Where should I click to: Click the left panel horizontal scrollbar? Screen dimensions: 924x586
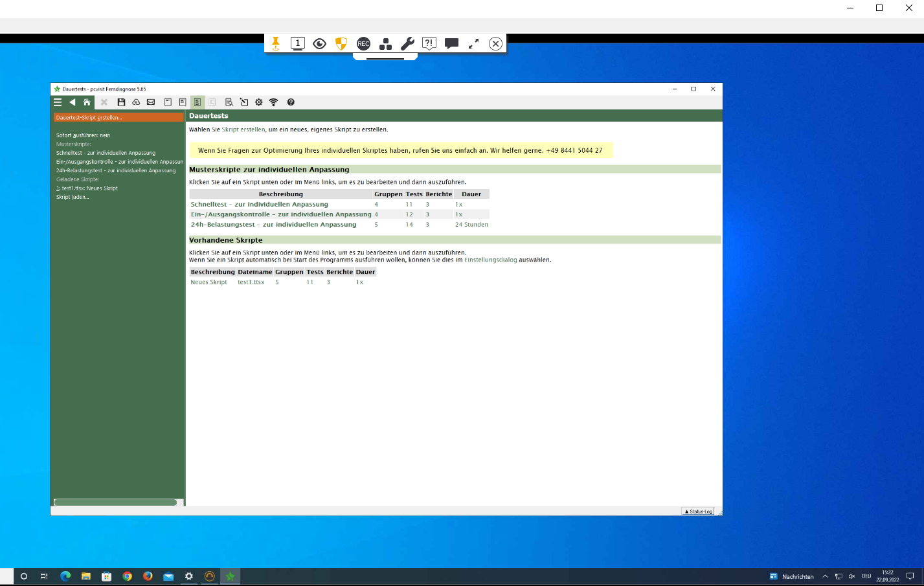pyautogui.click(x=115, y=502)
